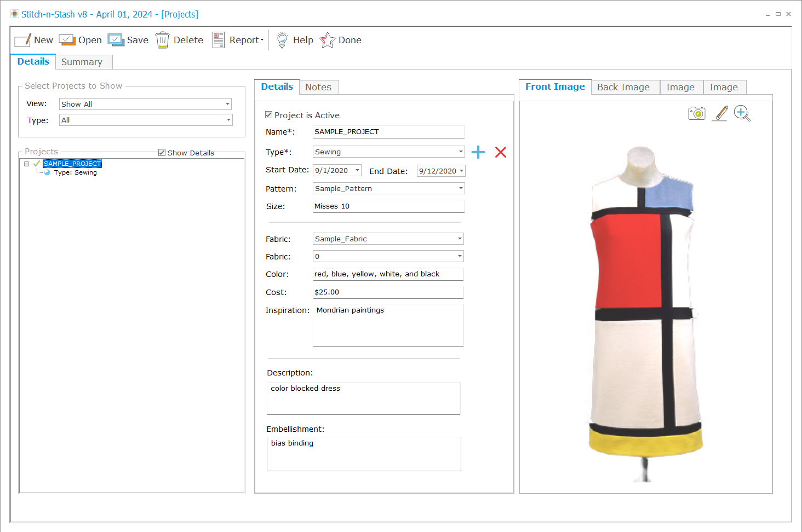The image size is (802, 532).
Task: Select SAMPLE_PROJECT in the projects tree
Action: pos(72,164)
